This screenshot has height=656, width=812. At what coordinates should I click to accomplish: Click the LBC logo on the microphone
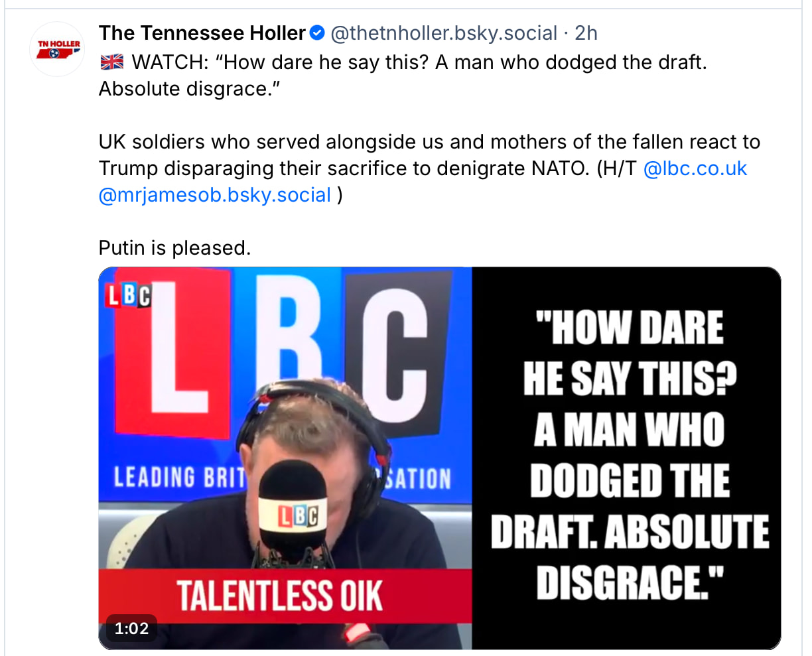297,516
